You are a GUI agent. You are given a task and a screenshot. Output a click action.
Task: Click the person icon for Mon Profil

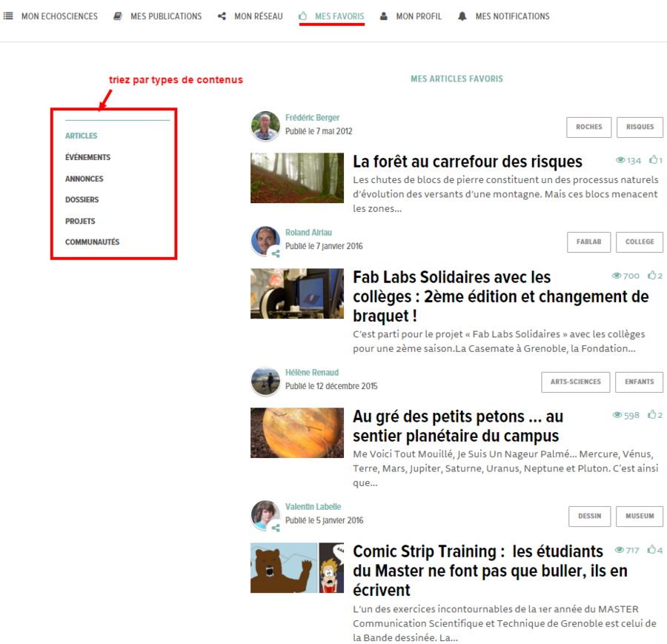point(384,16)
